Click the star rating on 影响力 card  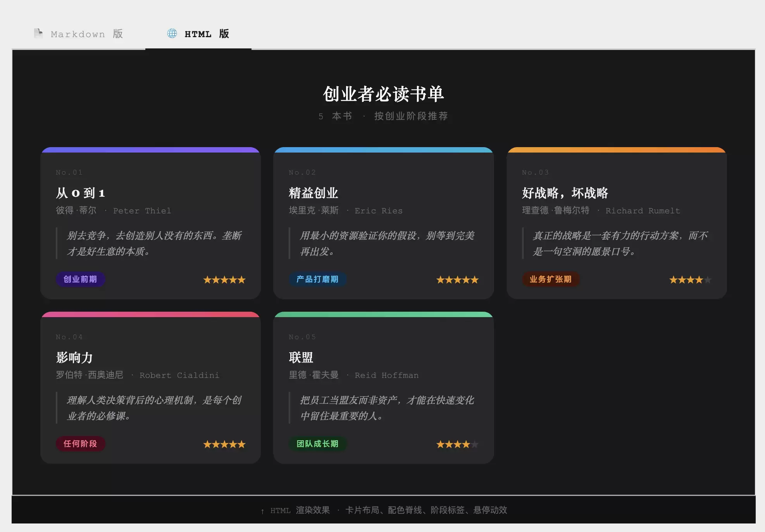(224, 444)
